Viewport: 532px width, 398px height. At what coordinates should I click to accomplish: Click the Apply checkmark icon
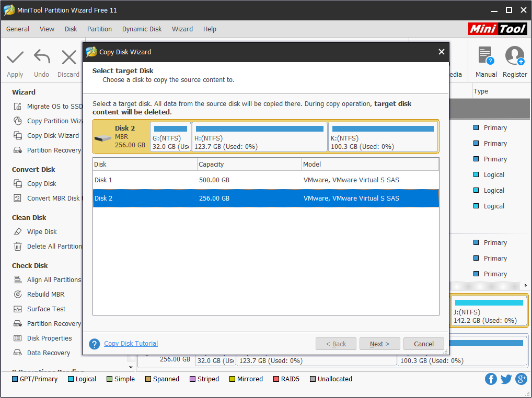point(15,57)
